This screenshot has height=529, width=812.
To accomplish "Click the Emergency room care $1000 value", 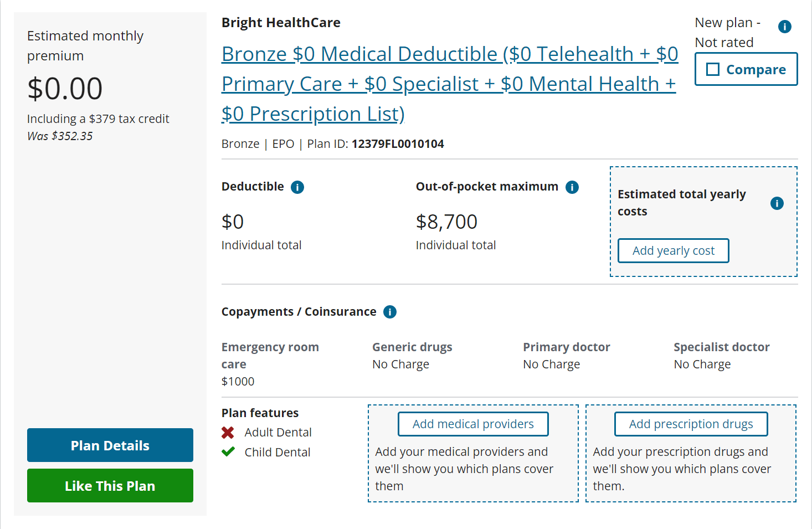I will pos(238,382).
